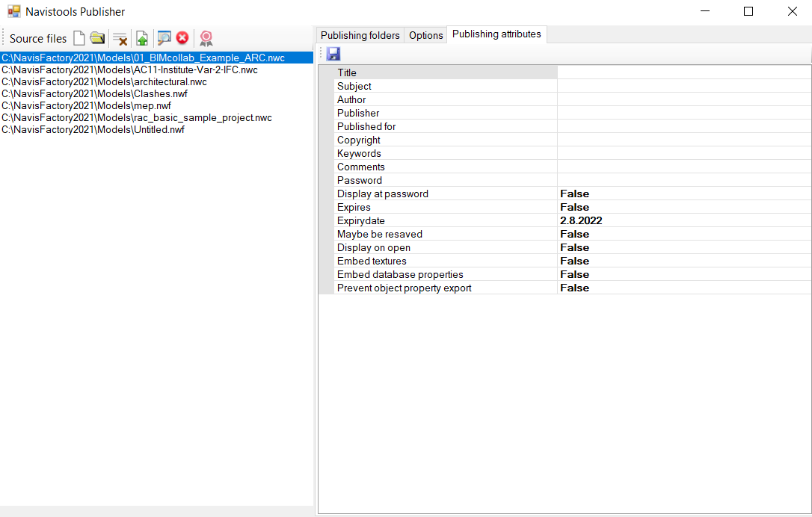Toggle the False value for Expires
The width and height of the screenshot is (812, 517).
click(684, 207)
